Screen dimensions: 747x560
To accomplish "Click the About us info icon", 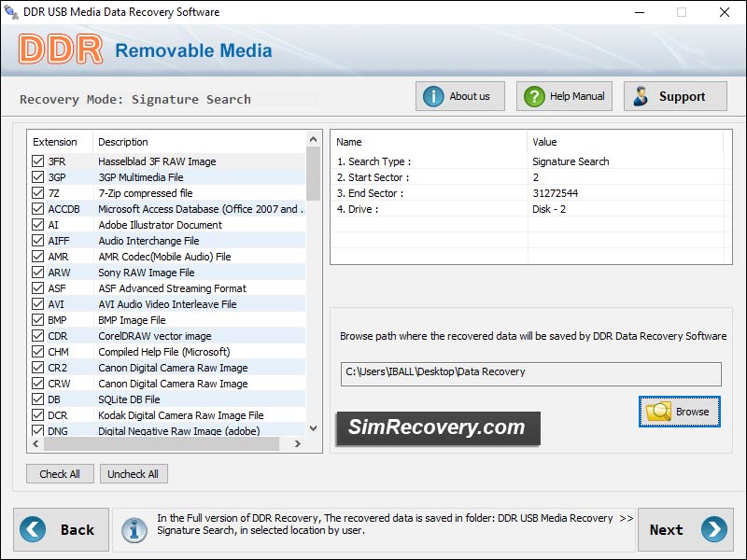I will (433, 96).
